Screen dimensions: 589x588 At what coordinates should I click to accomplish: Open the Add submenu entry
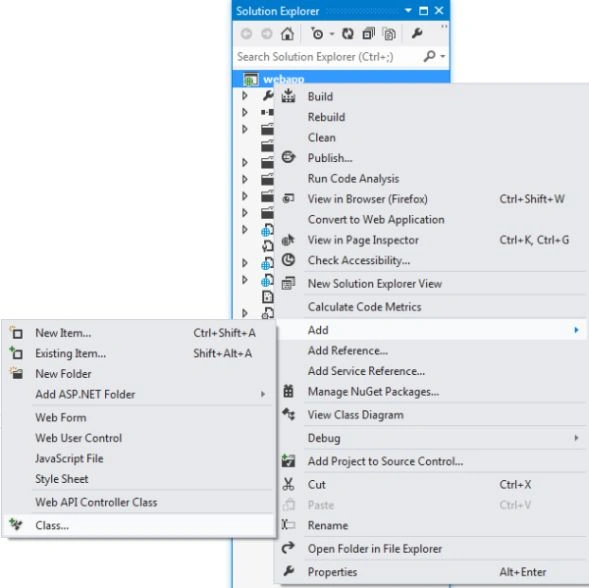(x=432, y=330)
